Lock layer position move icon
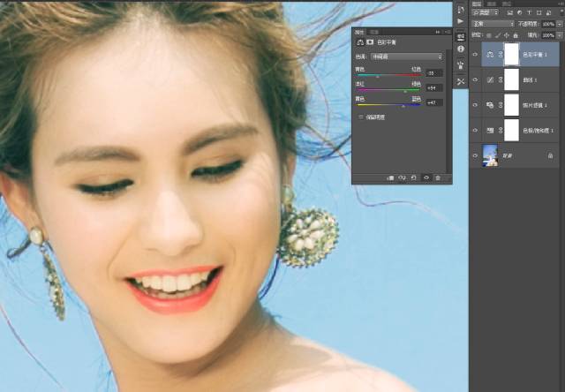 (x=507, y=35)
